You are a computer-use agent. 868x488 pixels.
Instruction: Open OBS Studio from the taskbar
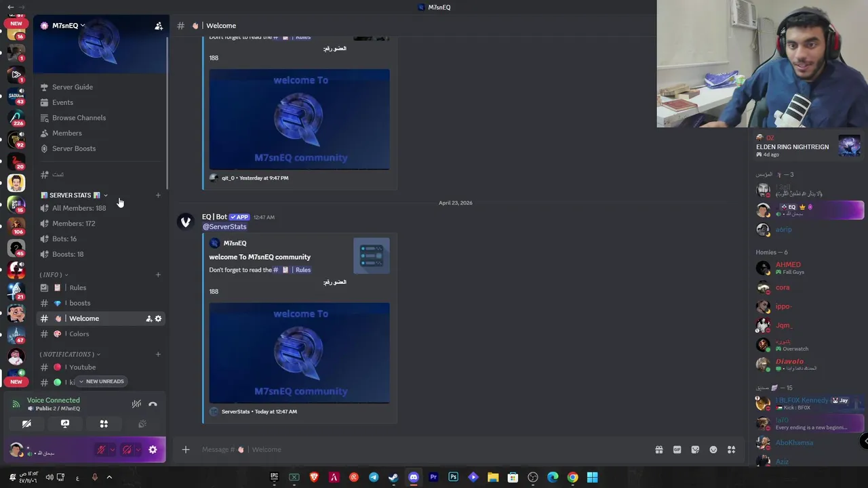tap(533, 477)
